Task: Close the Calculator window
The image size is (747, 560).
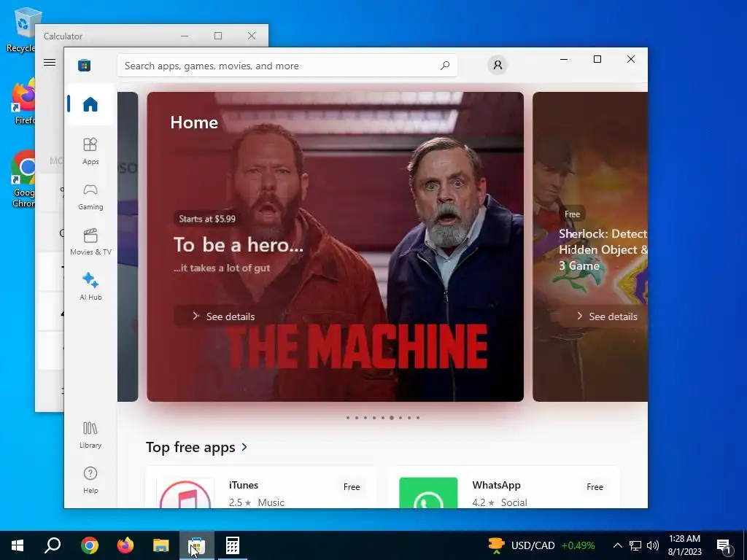Action: pyautogui.click(x=252, y=36)
